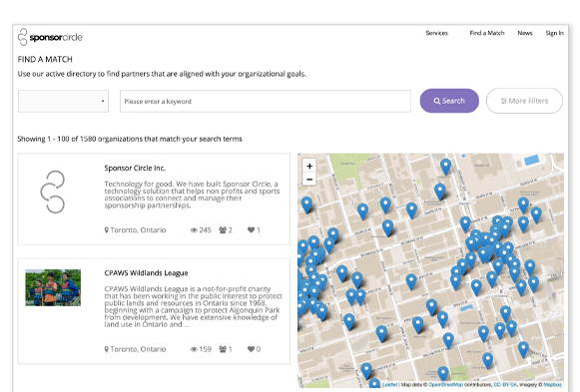Viewport: 580px width, 392px height.
Task: Open the Services menu
Action: [x=437, y=33]
